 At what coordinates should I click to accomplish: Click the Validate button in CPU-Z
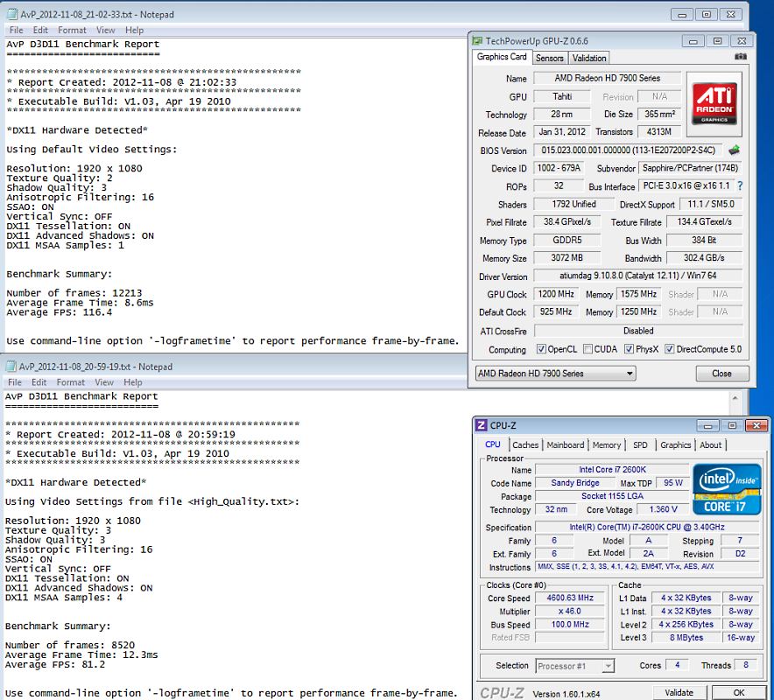click(679, 693)
